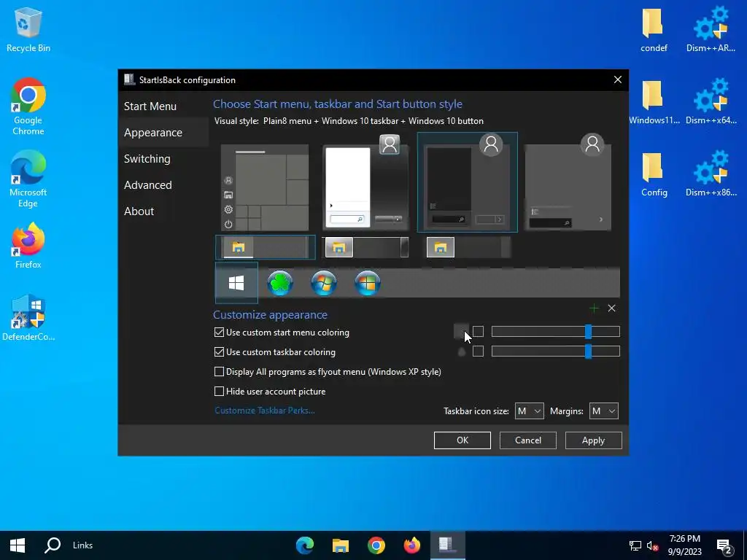Screen dimensions: 747x560
Task: Click start menu coloring opacity slider
Action: (x=555, y=332)
